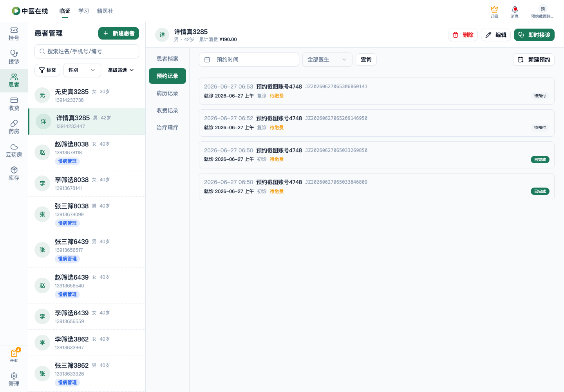Click 待预付 badge on 06:53 record

click(x=540, y=96)
